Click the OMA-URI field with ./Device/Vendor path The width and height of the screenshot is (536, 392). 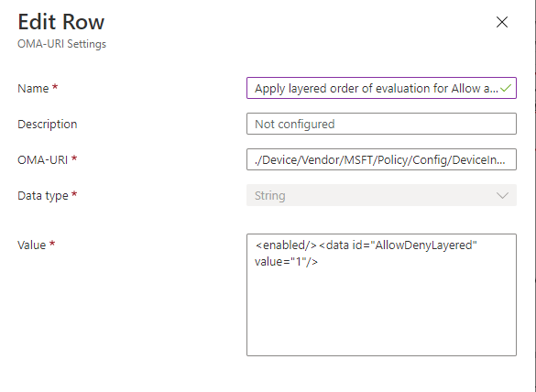click(x=381, y=159)
